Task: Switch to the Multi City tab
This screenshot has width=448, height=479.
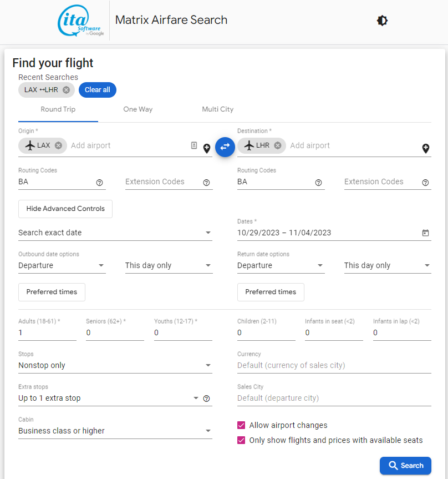Action: pyautogui.click(x=217, y=109)
